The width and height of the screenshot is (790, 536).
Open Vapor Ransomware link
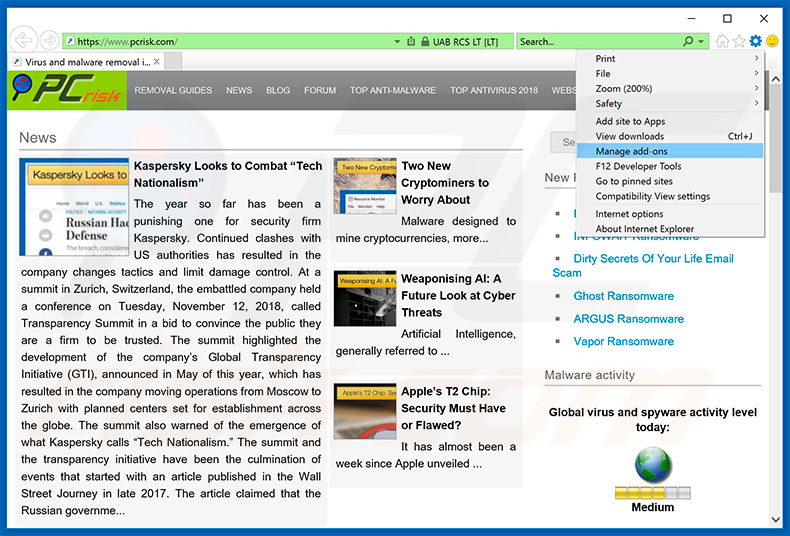tap(623, 342)
